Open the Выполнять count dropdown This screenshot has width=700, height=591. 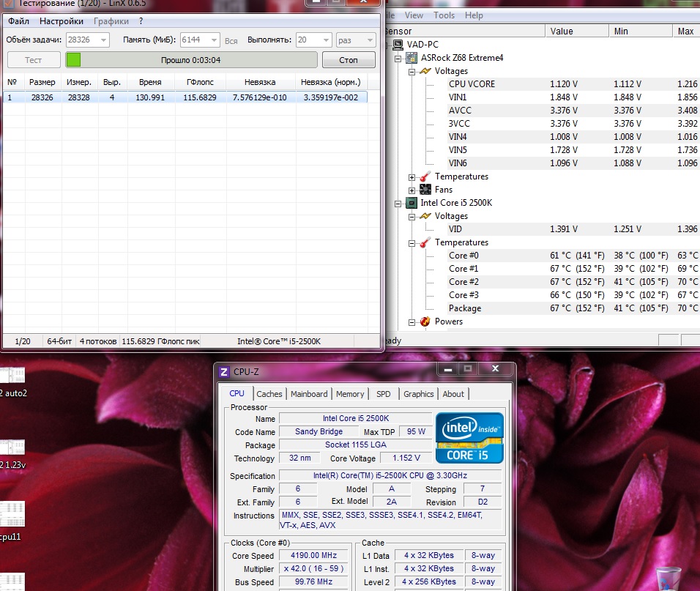coord(314,40)
